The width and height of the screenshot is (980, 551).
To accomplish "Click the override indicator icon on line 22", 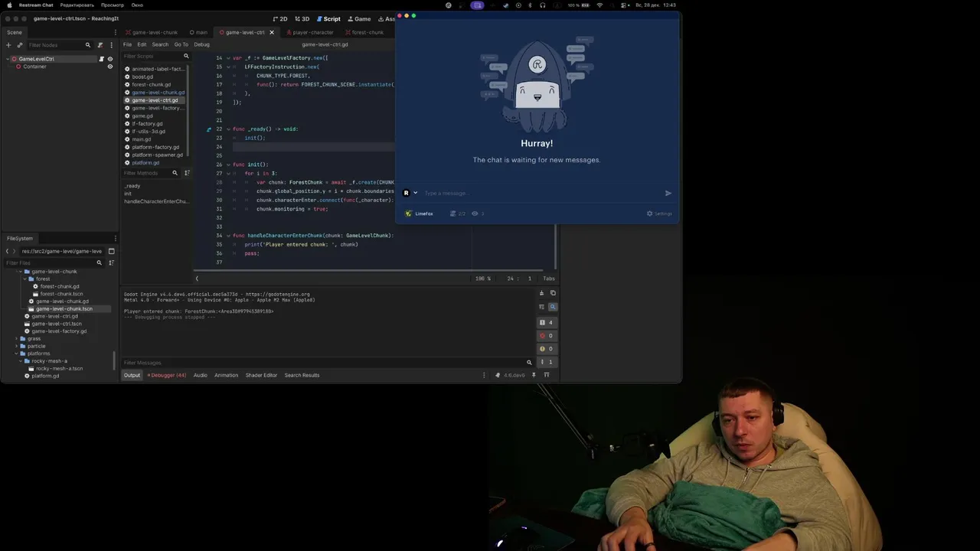I will click(x=208, y=129).
